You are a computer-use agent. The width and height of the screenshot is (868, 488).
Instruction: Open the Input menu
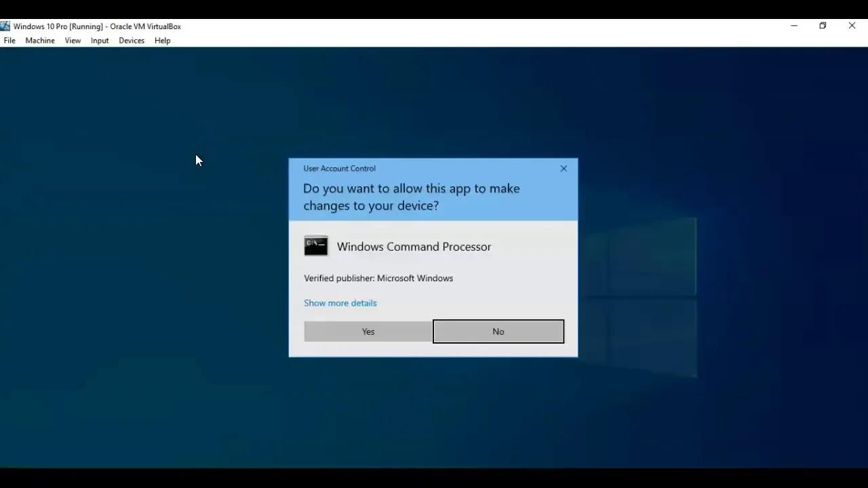(x=99, y=41)
